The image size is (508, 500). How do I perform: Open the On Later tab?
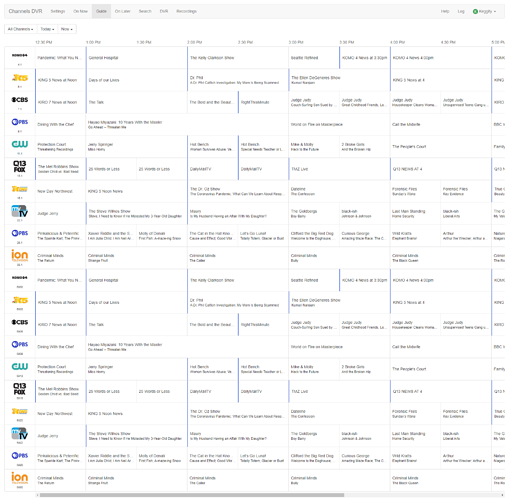122,11
